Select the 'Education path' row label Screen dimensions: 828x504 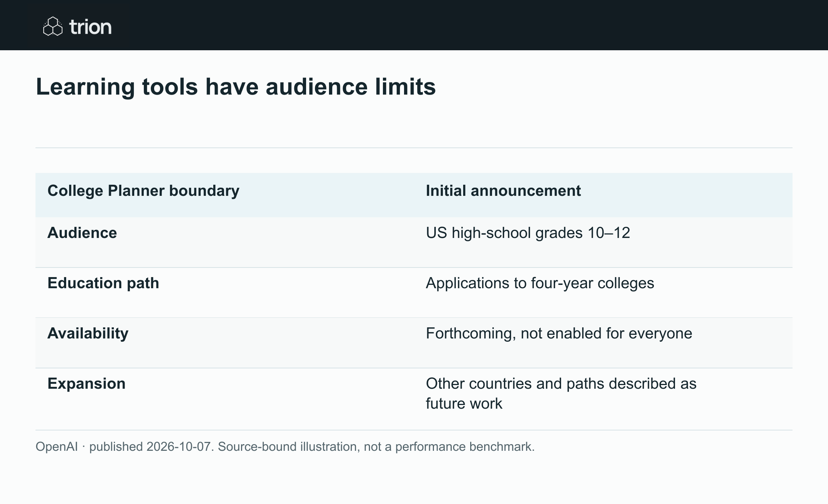tap(103, 283)
